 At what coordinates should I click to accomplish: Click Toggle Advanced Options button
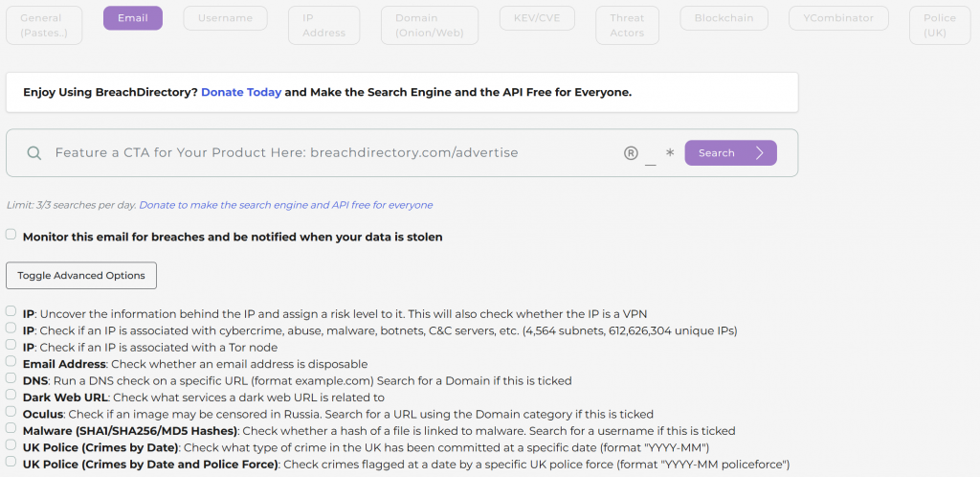[x=81, y=276]
